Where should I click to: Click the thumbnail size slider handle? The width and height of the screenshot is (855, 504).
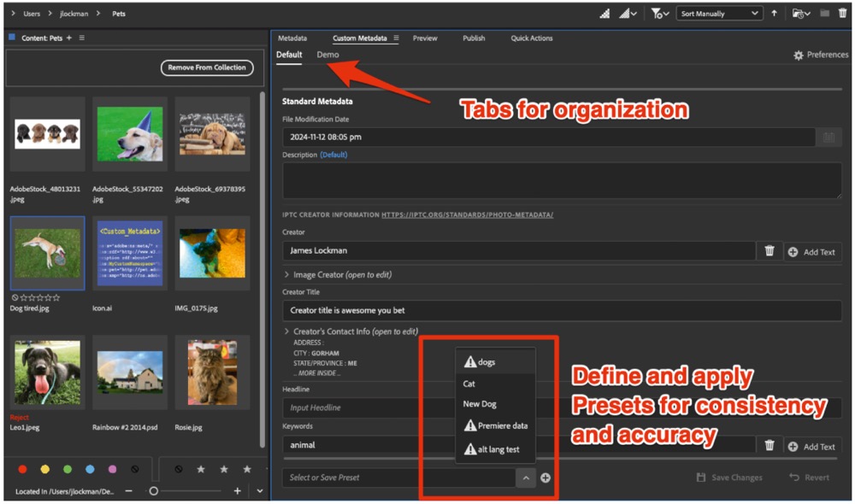[154, 491]
